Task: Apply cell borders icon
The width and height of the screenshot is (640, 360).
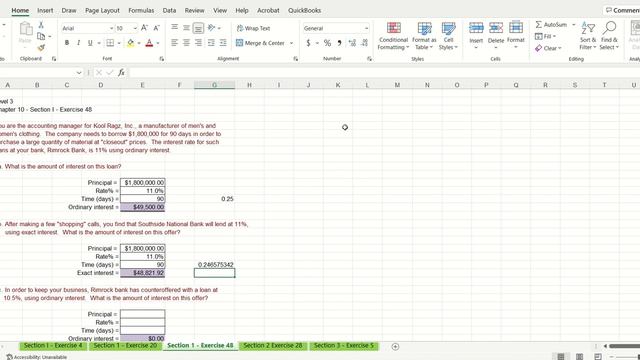Action: 110,43
